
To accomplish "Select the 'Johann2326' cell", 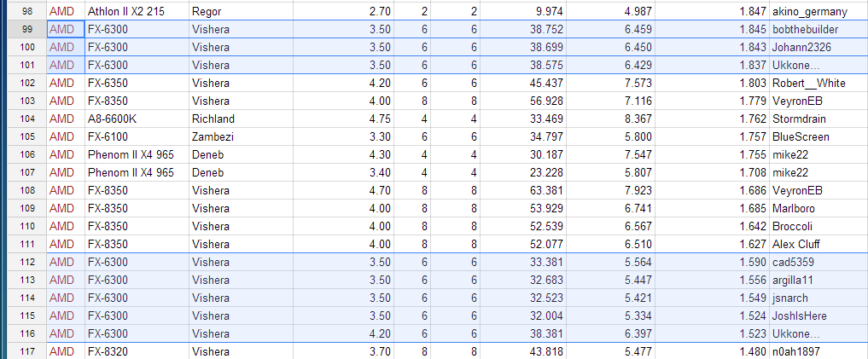I will 818,47.
